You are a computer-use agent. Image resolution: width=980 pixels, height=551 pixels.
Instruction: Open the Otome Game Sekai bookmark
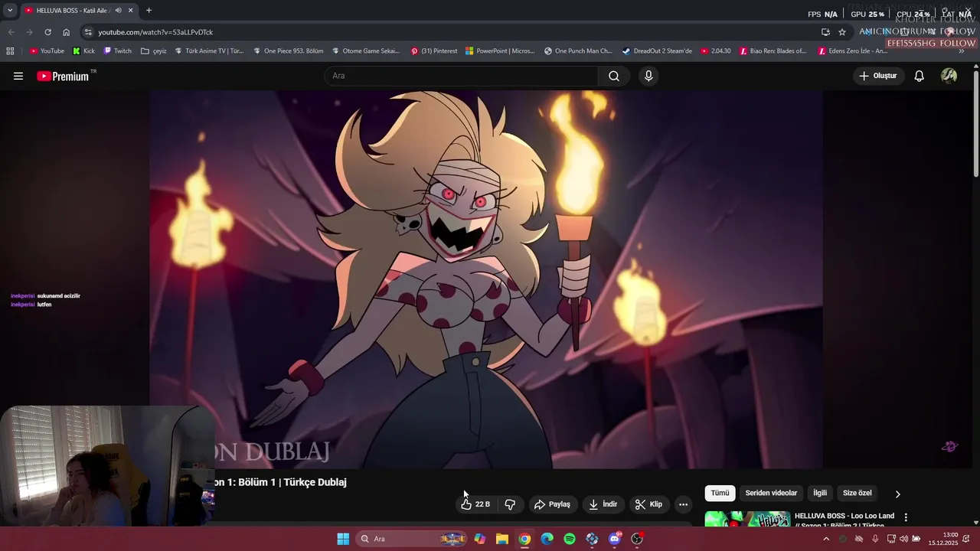pos(366,51)
